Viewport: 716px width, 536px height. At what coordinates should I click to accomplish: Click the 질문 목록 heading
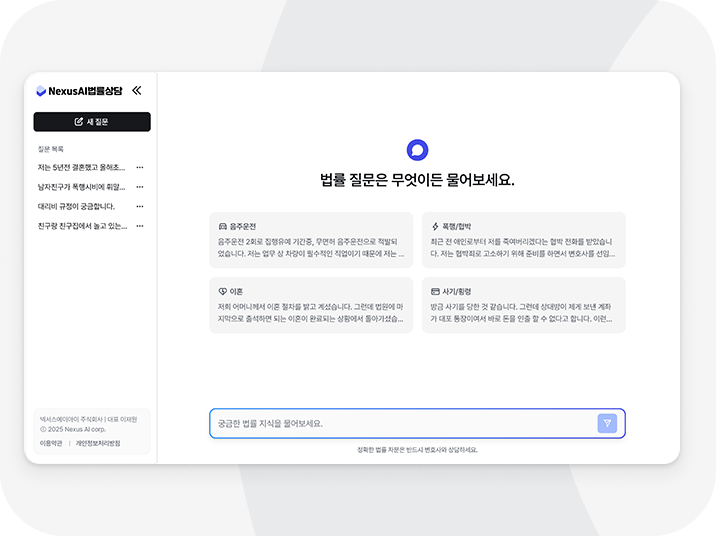click(50, 149)
